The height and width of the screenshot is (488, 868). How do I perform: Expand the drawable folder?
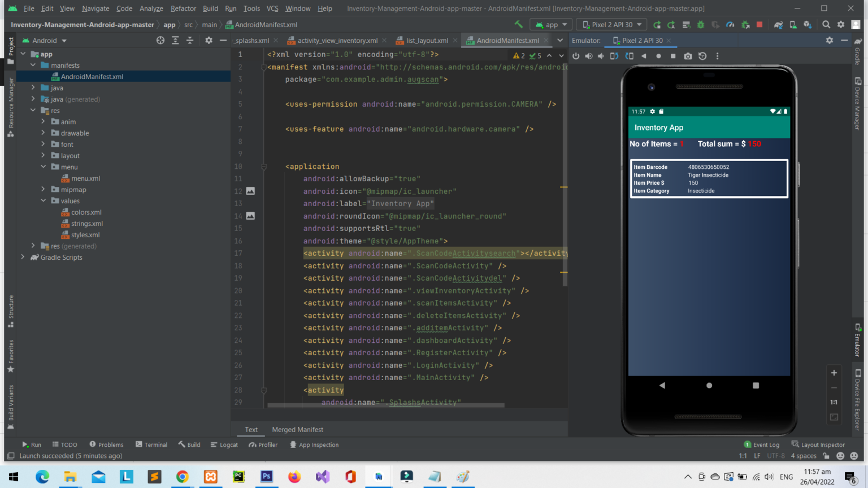point(43,133)
